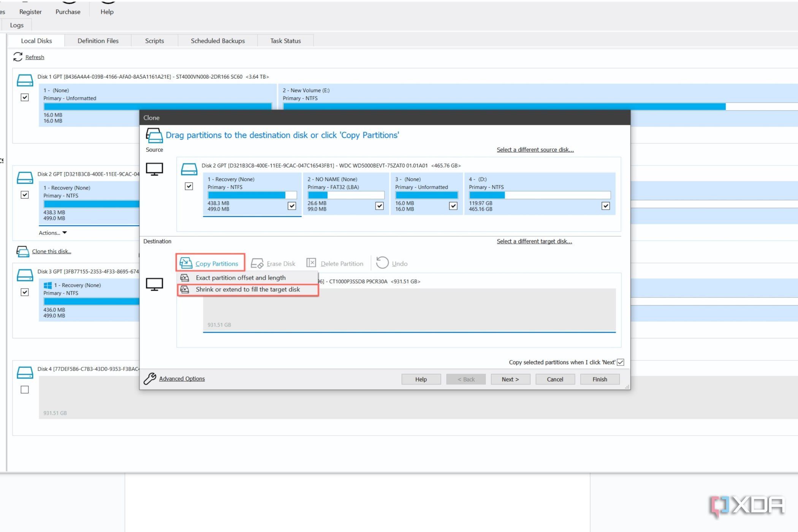Click the Undo arrow icon
The width and height of the screenshot is (798, 532).
tap(382, 263)
